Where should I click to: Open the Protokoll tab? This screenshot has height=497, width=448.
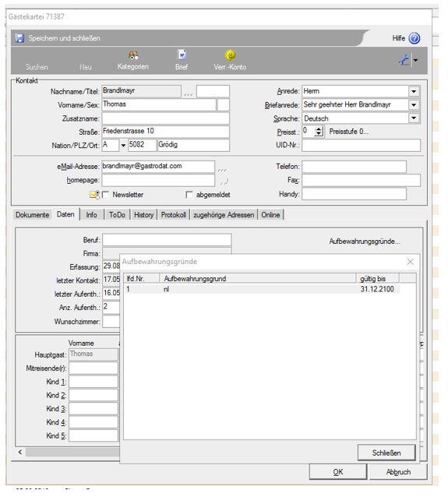click(174, 214)
